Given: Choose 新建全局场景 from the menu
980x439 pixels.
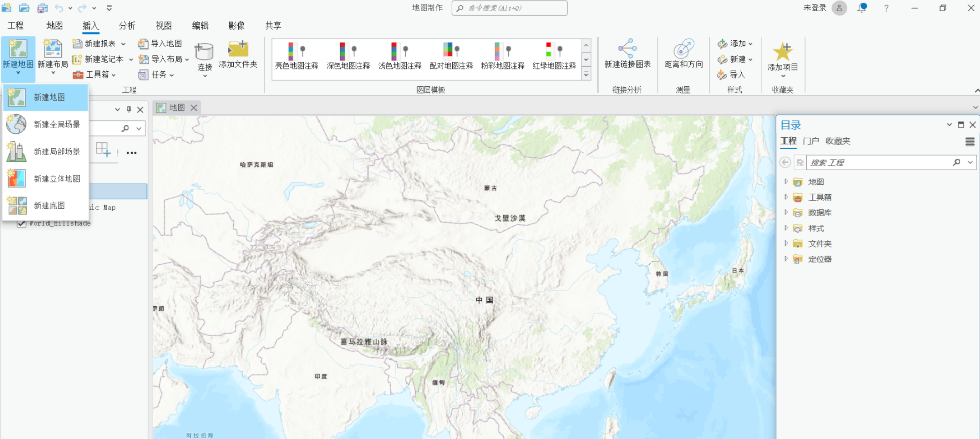Looking at the screenshot, I should (x=46, y=125).
